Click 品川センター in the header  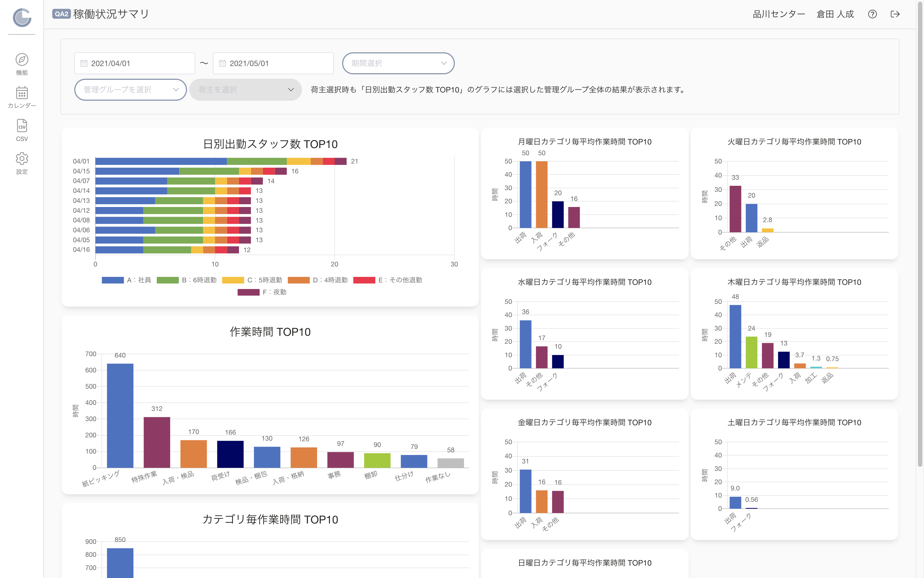779,14
